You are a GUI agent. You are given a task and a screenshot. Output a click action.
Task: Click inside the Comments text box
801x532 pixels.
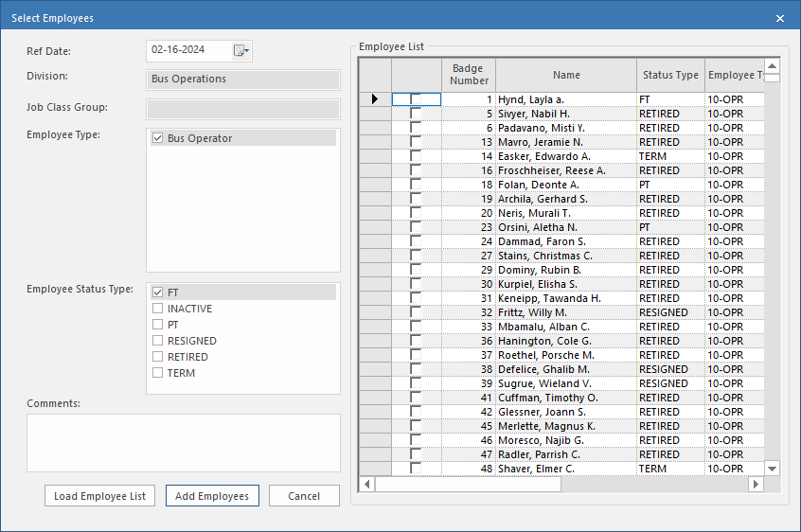point(183,442)
